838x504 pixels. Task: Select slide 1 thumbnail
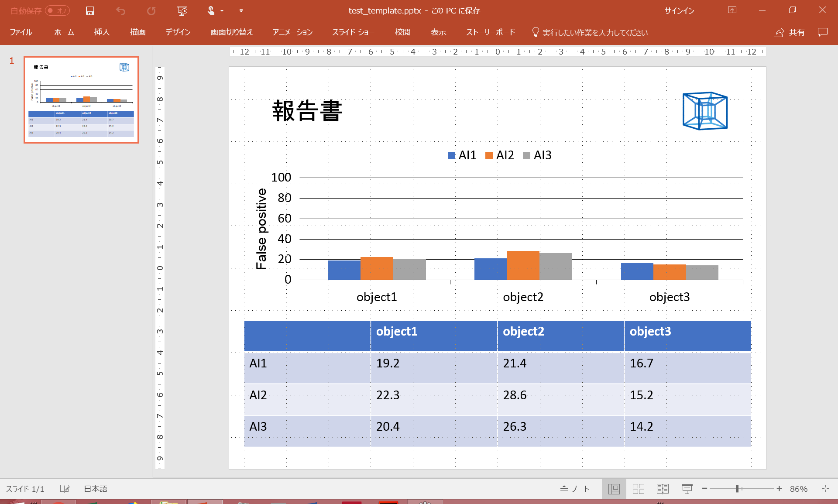81,100
